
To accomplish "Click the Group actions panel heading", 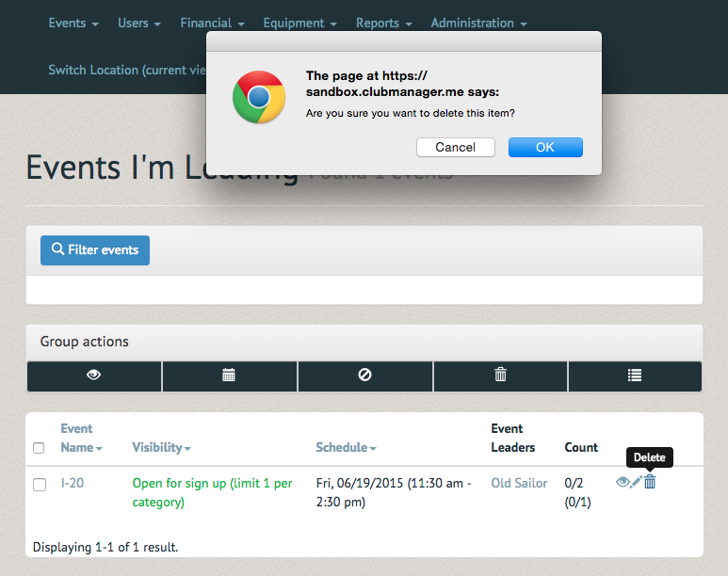I will (x=85, y=342).
